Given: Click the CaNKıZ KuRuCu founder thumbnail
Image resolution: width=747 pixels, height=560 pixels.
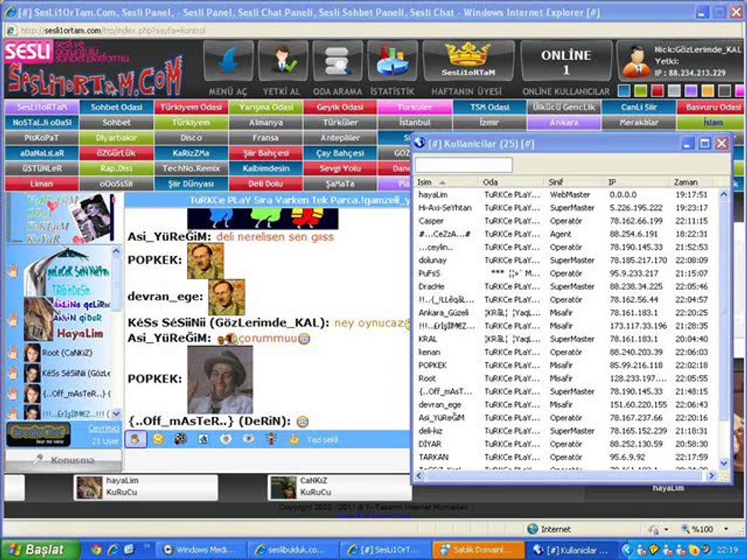Looking at the screenshot, I should coord(283,487).
